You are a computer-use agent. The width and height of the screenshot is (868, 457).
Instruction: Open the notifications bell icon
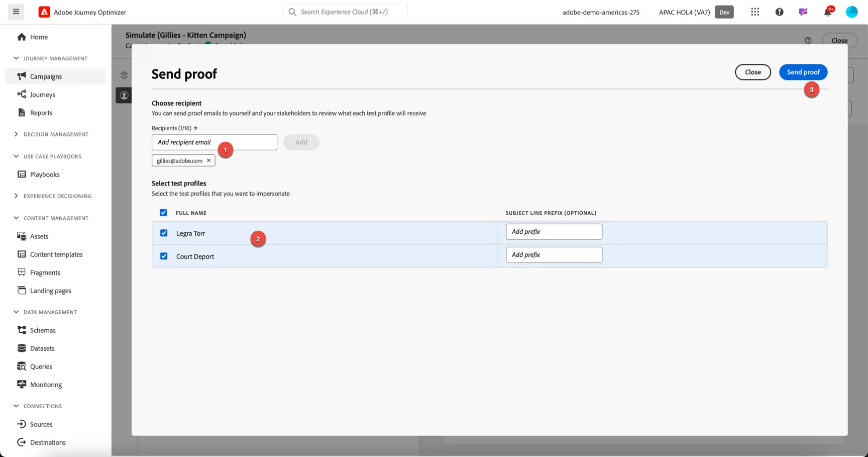[x=827, y=12]
